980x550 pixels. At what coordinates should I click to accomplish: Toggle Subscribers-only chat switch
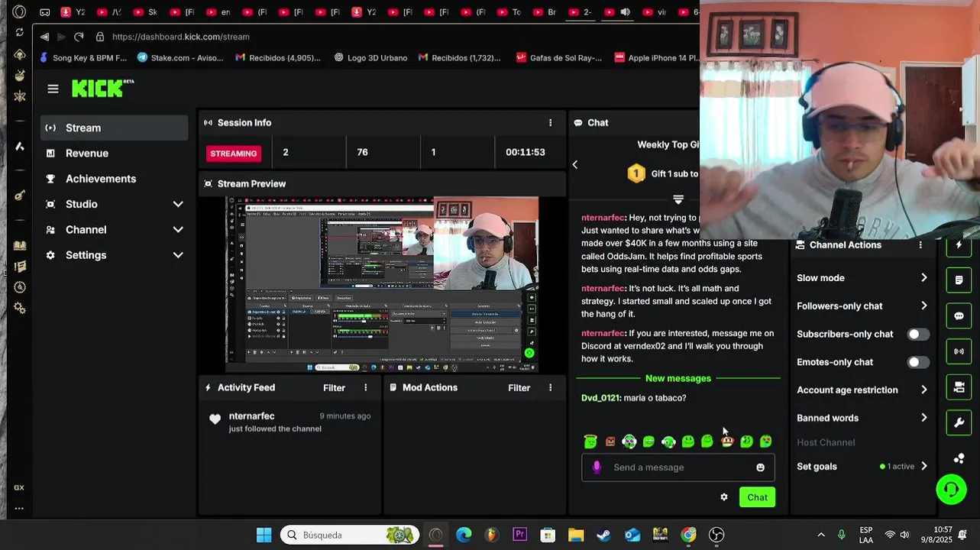(x=918, y=334)
